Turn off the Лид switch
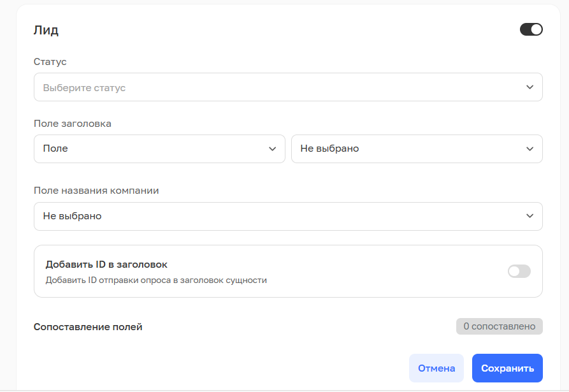 (x=531, y=29)
